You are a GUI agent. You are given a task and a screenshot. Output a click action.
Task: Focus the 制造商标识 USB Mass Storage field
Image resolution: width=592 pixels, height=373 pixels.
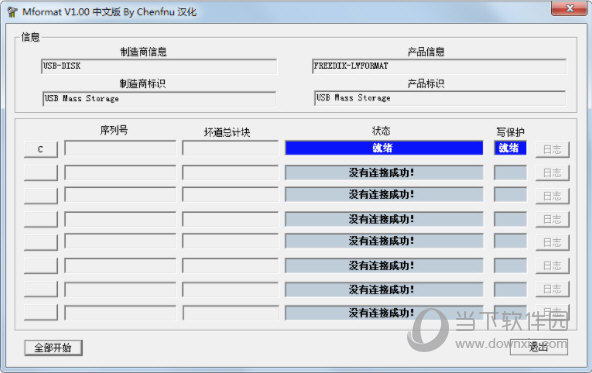tap(159, 99)
